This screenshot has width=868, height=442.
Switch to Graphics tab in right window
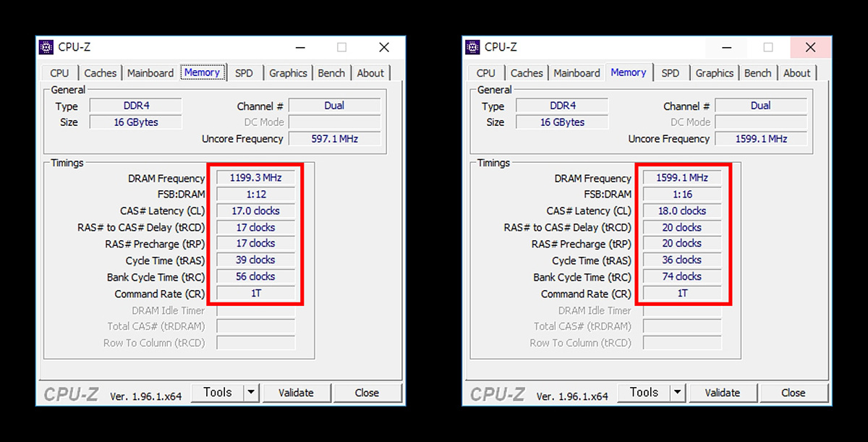(715, 73)
